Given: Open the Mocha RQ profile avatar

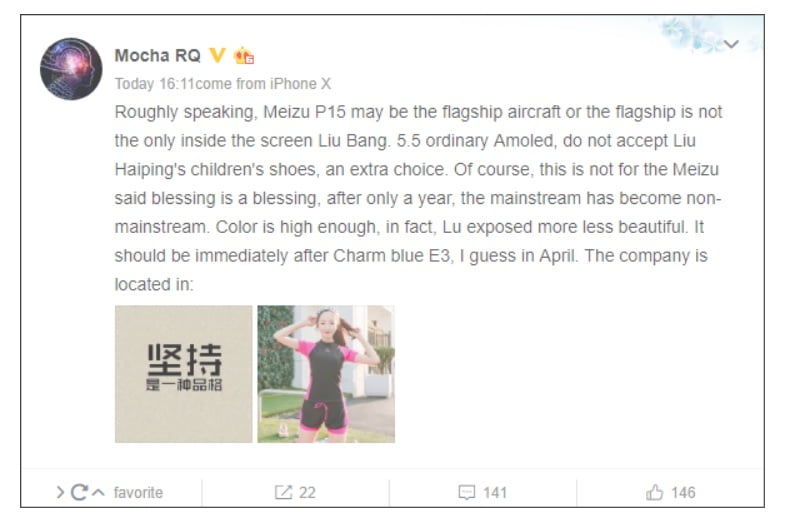Looking at the screenshot, I should point(71,69).
